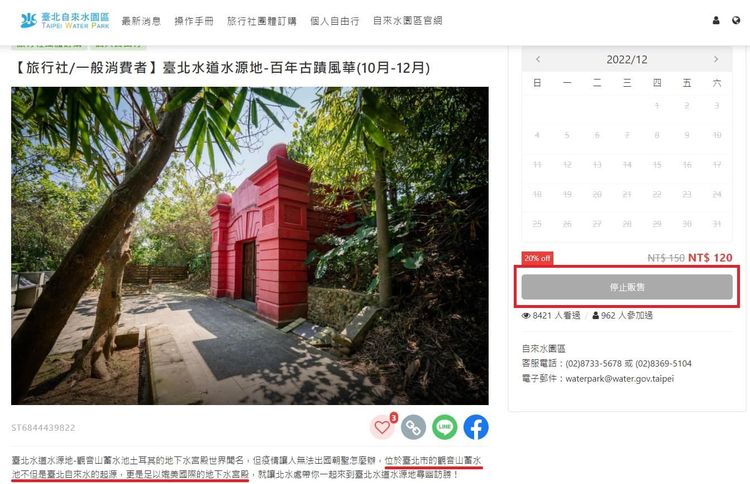The height and width of the screenshot is (484, 750).
Task: Open 最新消息 menu item
Action: point(141,21)
